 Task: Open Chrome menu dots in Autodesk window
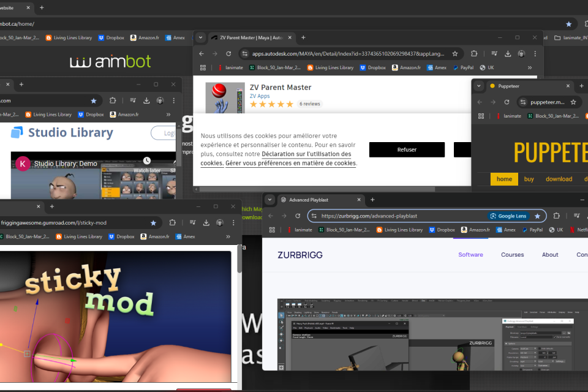click(x=535, y=54)
